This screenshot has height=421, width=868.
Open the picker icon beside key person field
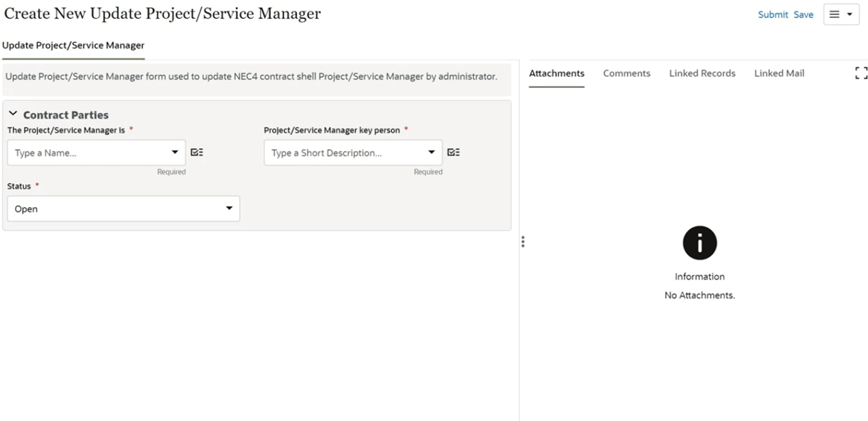pyautogui.click(x=453, y=152)
